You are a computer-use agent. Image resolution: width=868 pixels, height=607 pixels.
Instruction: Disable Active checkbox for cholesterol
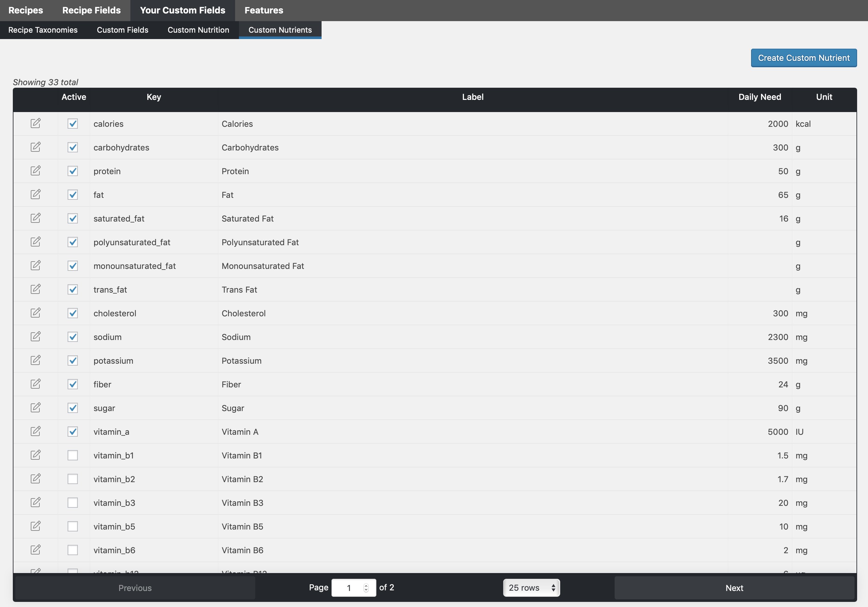[73, 313]
